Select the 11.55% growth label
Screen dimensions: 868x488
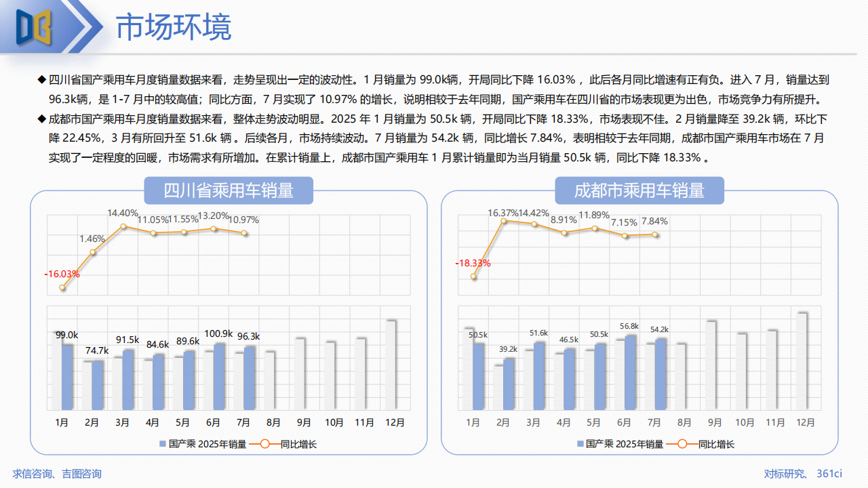click(x=183, y=220)
